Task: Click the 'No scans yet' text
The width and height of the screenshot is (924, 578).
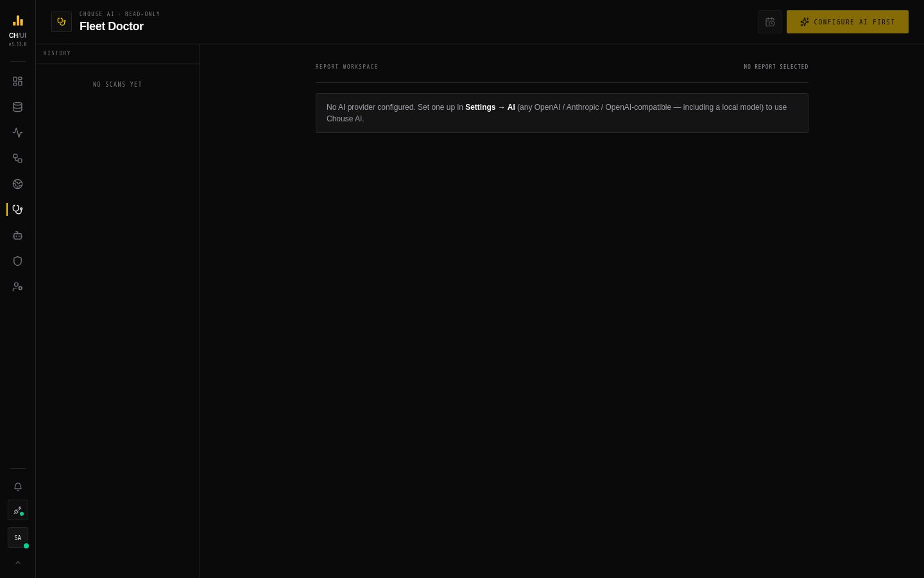Action: click(x=117, y=84)
